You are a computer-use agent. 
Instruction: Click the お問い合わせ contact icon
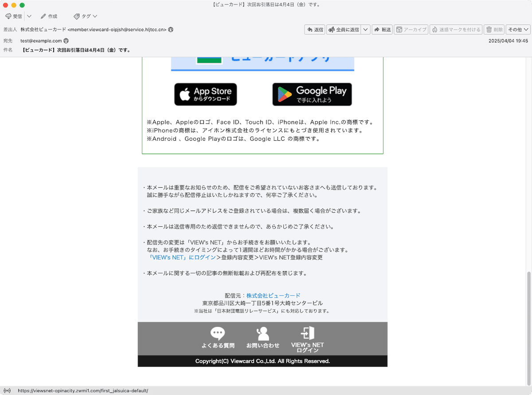click(263, 333)
